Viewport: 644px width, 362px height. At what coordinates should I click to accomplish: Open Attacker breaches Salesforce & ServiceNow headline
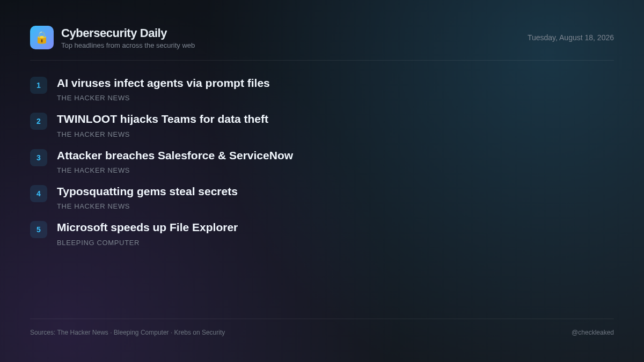pyautogui.click(x=175, y=156)
